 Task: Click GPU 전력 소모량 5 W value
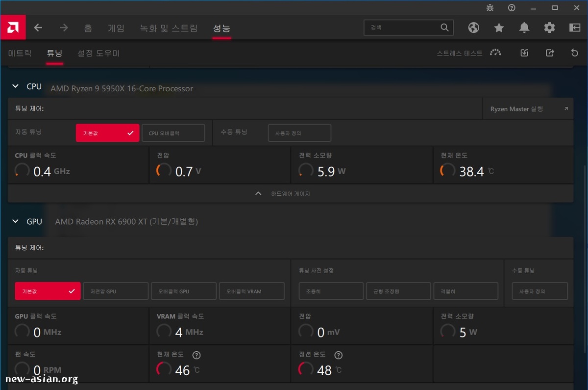coord(468,332)
